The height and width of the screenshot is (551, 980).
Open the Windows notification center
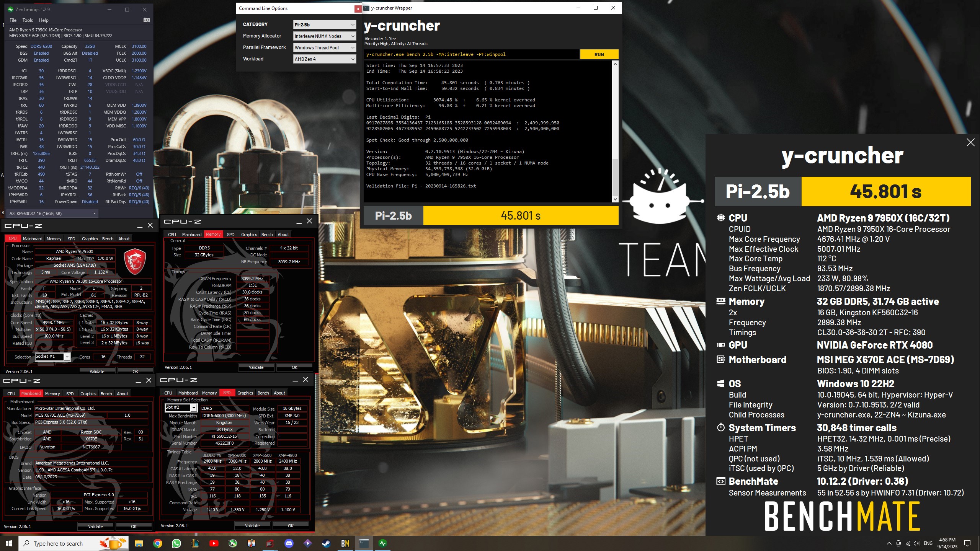(967, 543)
